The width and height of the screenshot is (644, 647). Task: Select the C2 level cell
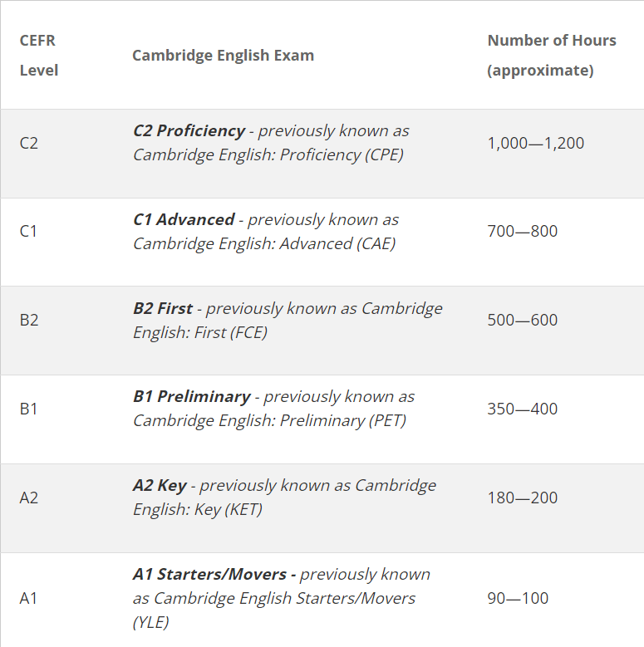29,143
